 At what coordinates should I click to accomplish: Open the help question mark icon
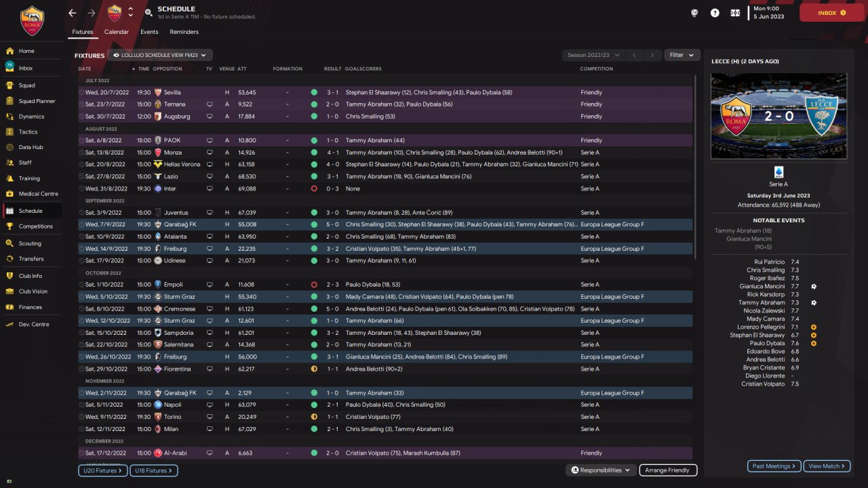coord(715,13)
